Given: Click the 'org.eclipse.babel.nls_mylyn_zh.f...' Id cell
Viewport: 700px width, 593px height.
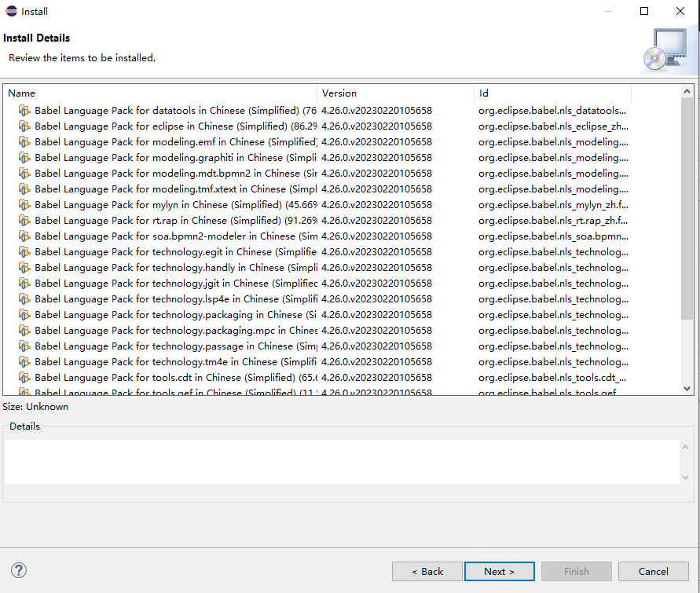Looking at the screenshot, I should tap(553, 205).
